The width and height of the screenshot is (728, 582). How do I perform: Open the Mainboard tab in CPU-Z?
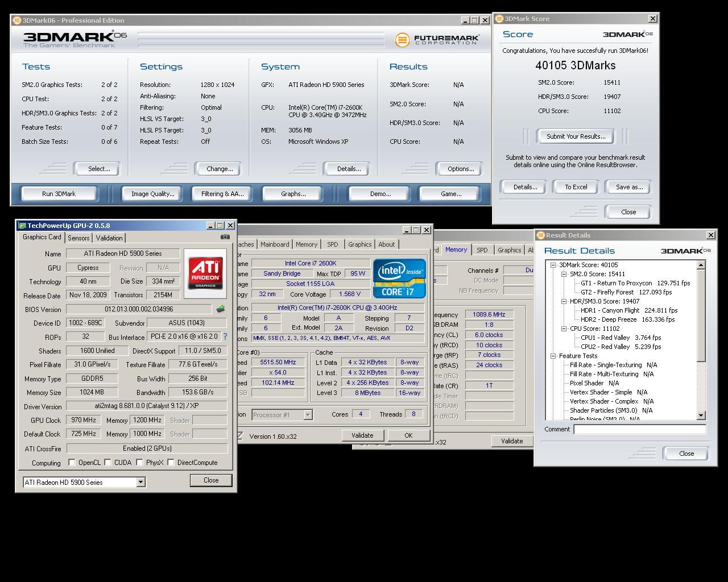pos(275,244)
